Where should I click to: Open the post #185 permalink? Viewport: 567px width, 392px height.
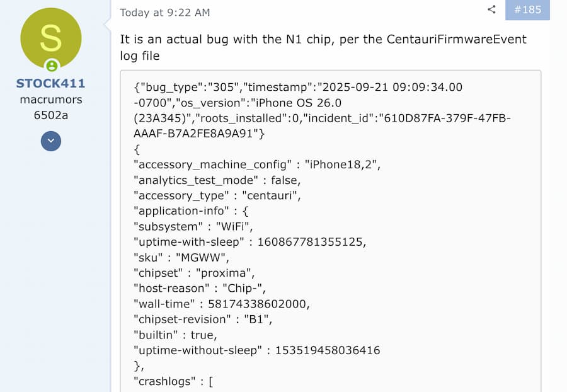tap(526, 9)
